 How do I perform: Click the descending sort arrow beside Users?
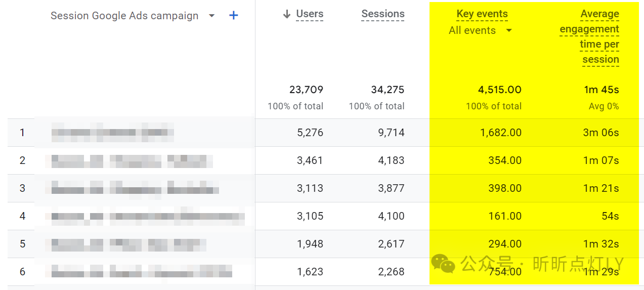tap(287, 15)
